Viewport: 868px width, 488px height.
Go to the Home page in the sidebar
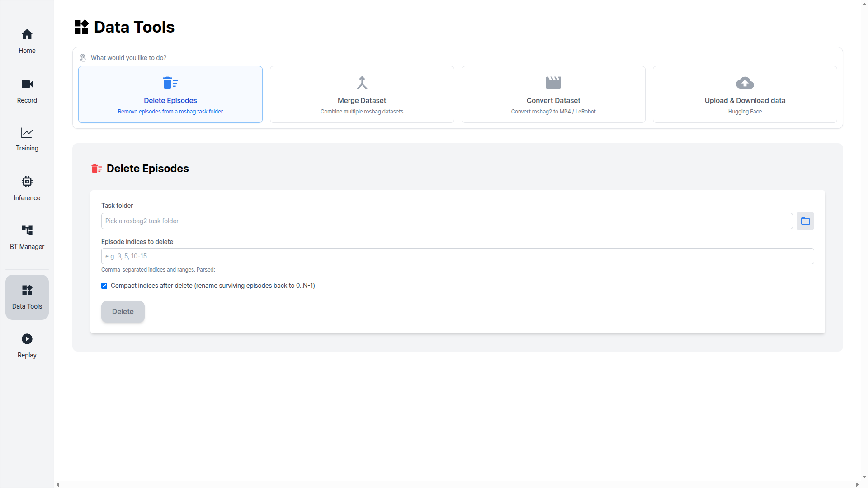(27, 41)
